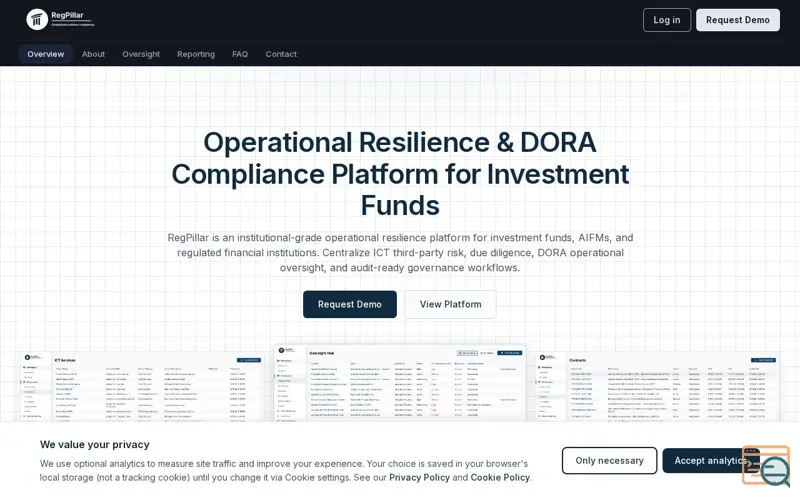This screenshot has width=800, height=500.
Task: Click the RegPillar brand name text
Action: pos(67,15)
